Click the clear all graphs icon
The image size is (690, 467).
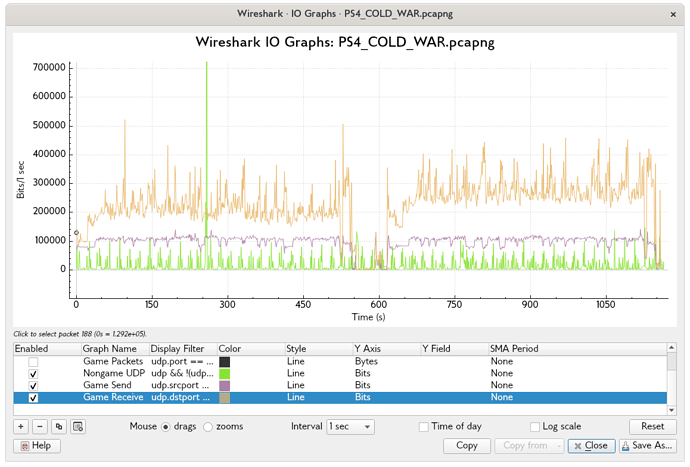coord(78,427)
